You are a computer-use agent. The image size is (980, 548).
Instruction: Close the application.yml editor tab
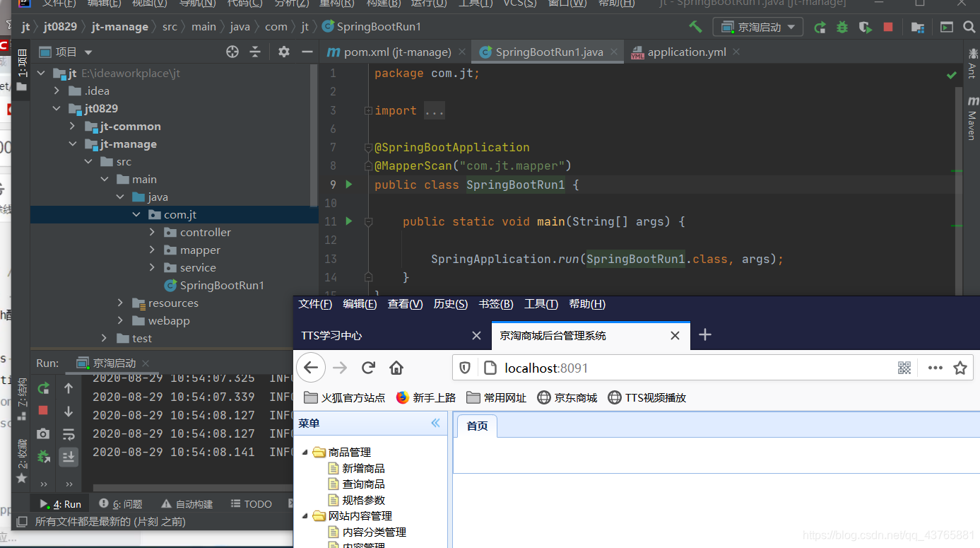(x=736, y=52)
